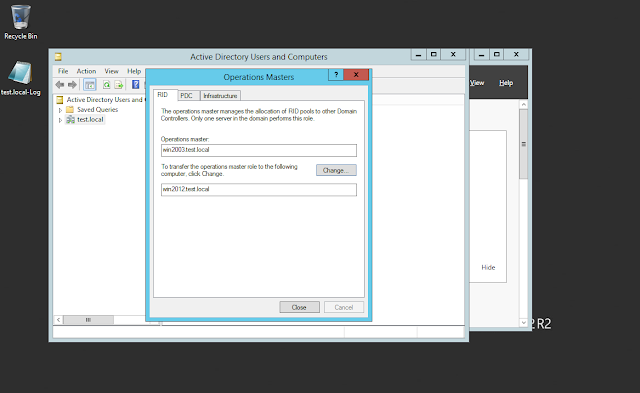Open the View menu in Active Directory window
The width and height of the screenshot is (640, 393).
click(x=111, y=71)
